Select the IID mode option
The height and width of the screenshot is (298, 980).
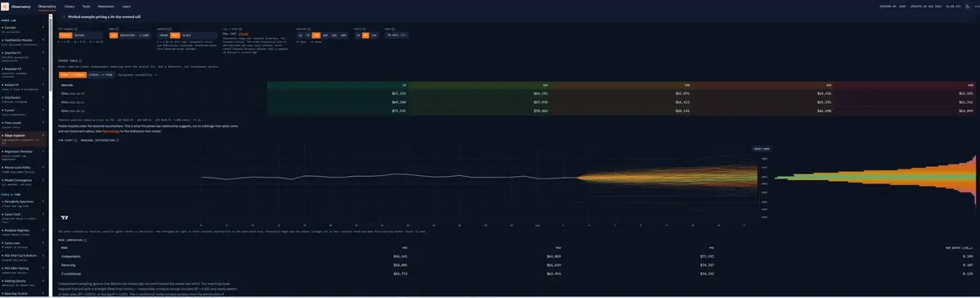click(113, 36)
